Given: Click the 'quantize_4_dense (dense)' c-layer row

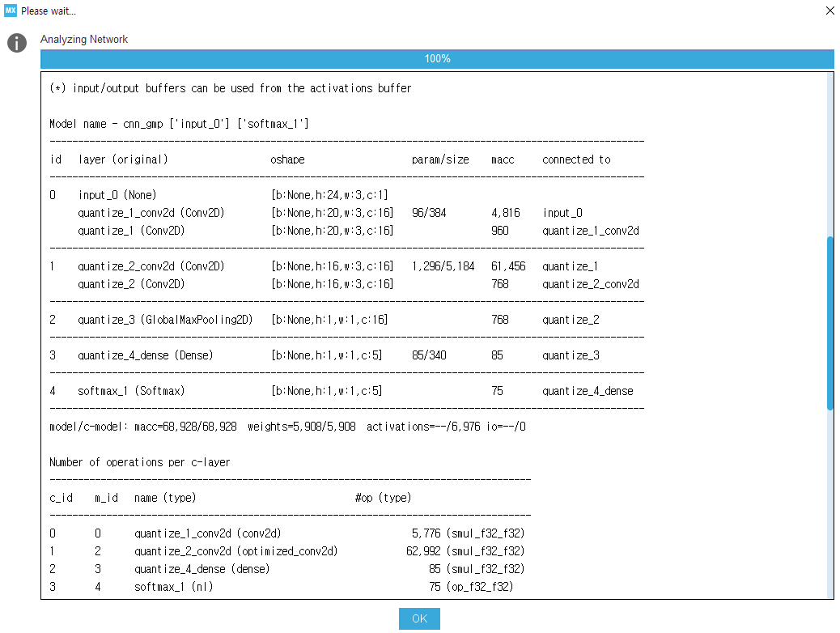Looking at the screenshot, I should [202, 569].
